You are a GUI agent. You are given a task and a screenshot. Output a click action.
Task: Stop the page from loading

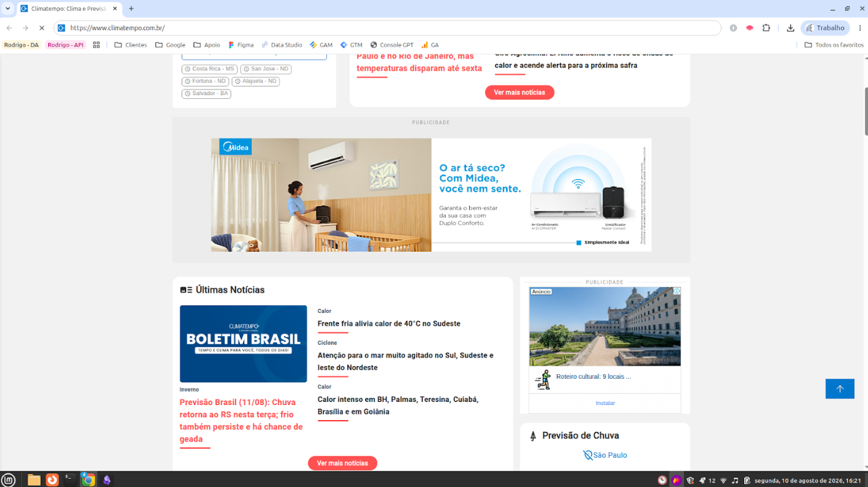pos(42,28)
